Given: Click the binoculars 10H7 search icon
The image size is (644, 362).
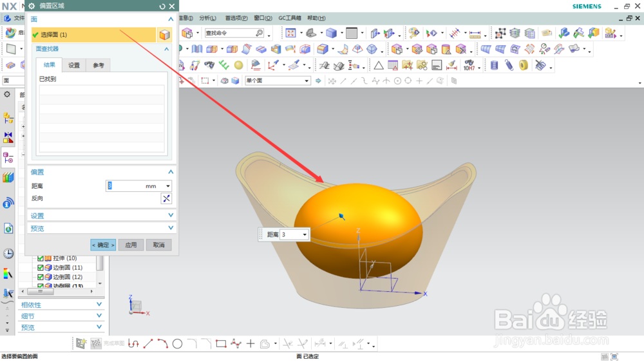Looking at the screenshot, I should pos(469,65).
